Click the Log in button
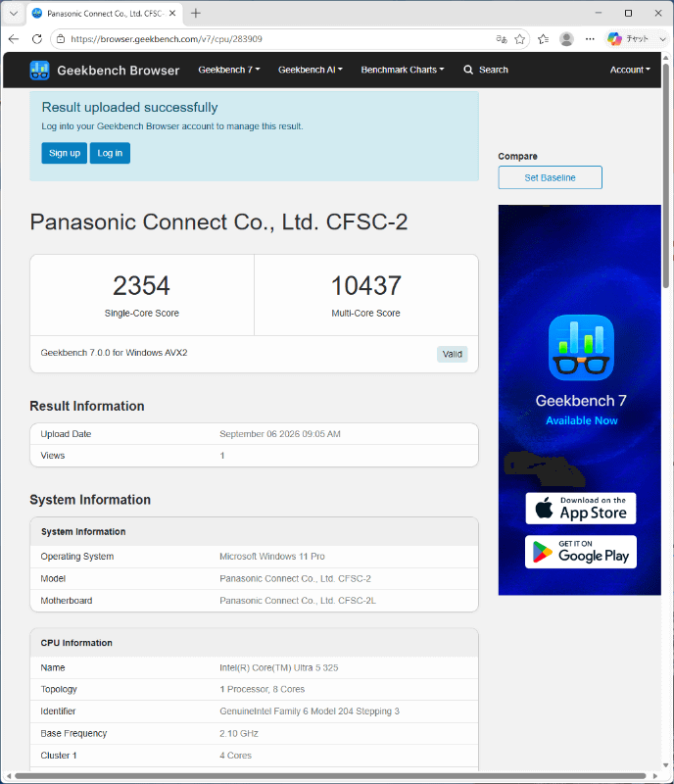The height and width of the screenshot is (784, 674). [110, 153]
